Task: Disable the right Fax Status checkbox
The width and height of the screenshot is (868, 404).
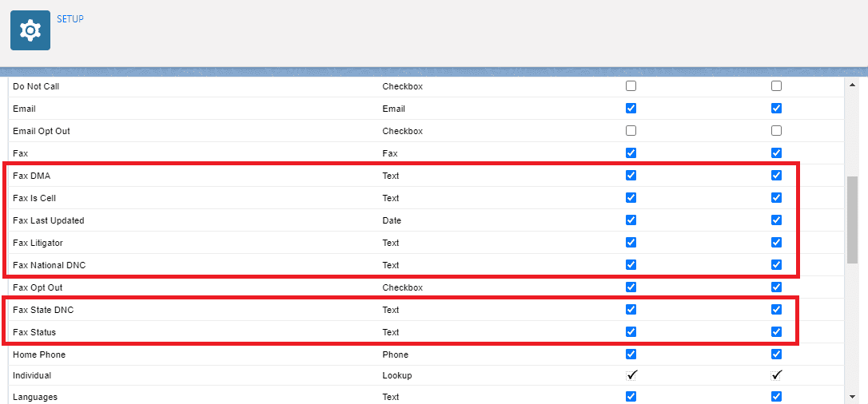Action: [776, 332]
